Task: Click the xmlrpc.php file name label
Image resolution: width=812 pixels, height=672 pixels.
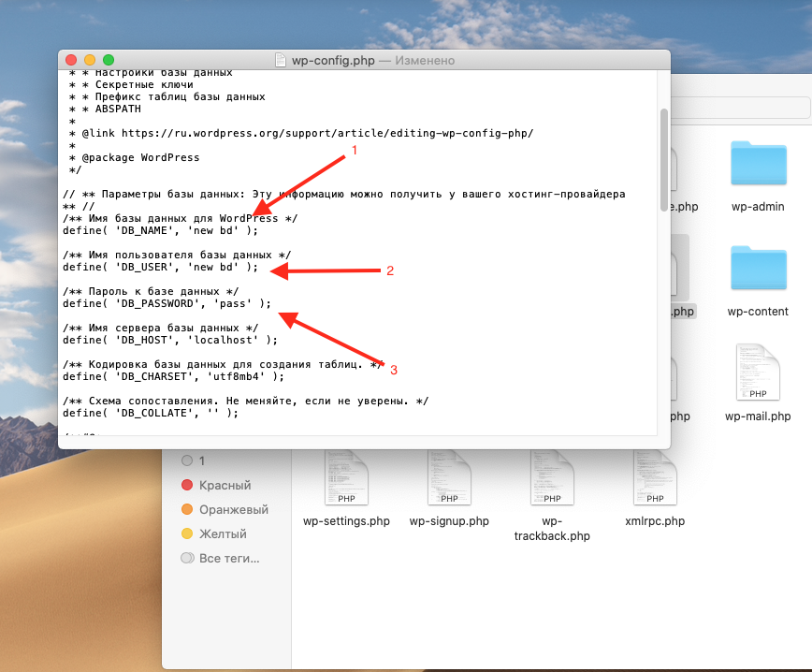Action: coord(655,521)
